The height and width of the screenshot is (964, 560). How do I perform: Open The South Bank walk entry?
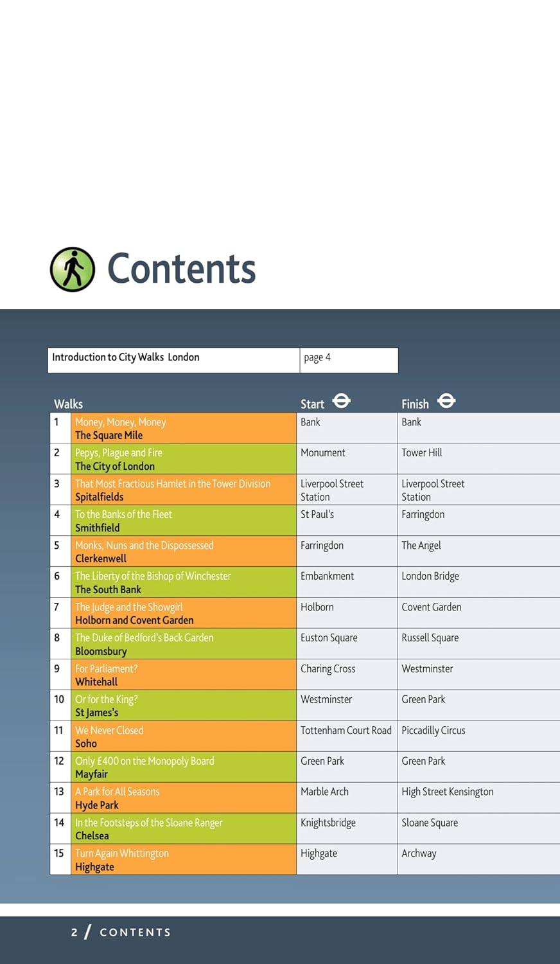(x=108, y=589)
